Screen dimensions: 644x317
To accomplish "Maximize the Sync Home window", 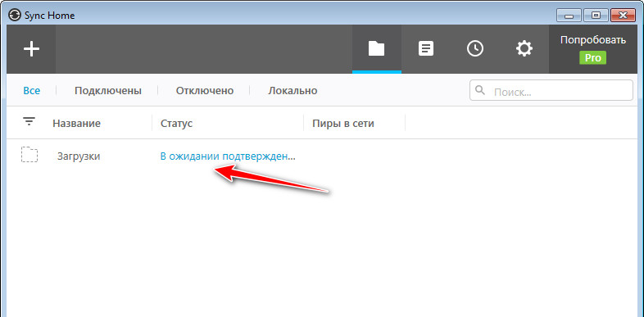I will [596, 16].
